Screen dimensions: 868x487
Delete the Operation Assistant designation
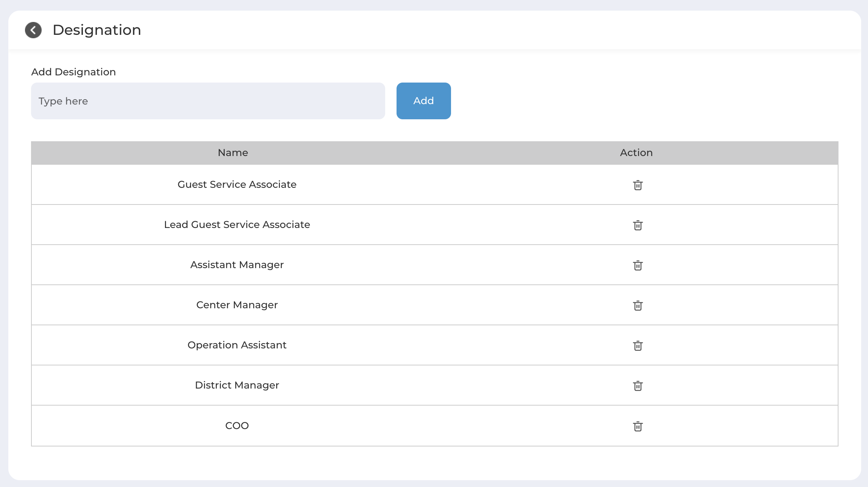[638, 345]
